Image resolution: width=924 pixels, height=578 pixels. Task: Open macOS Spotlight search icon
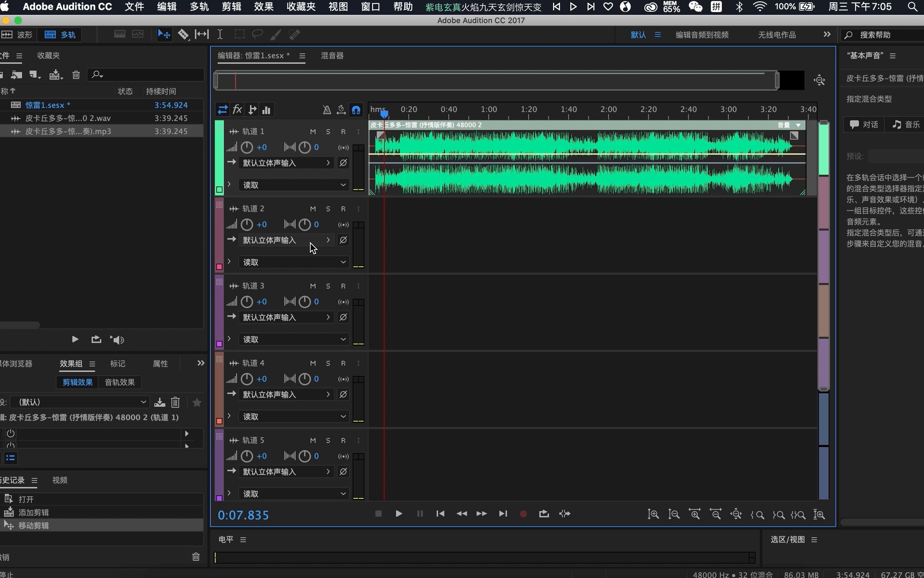[x=913, y=7]
